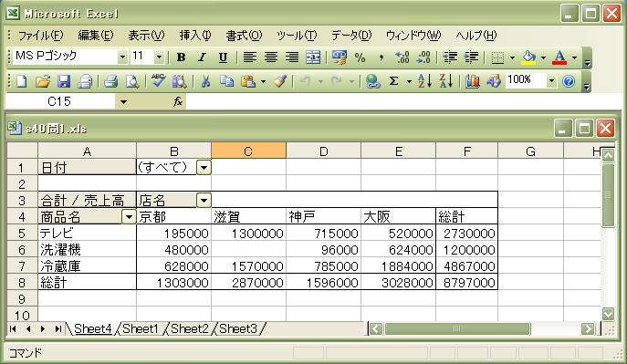Apply red font color
Image resolution: width=627 pixels, height=364 pixels.
(x=559, y=57)
